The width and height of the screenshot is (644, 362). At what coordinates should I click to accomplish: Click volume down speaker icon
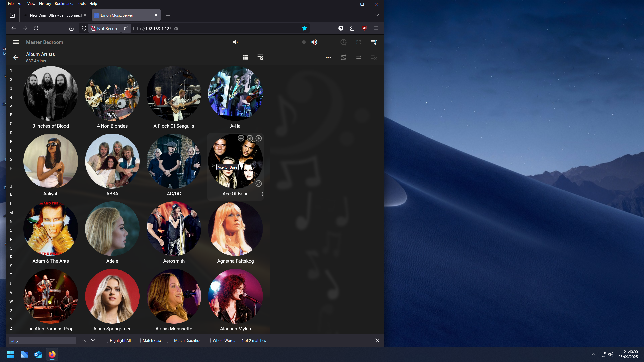(x=235, y=42)
